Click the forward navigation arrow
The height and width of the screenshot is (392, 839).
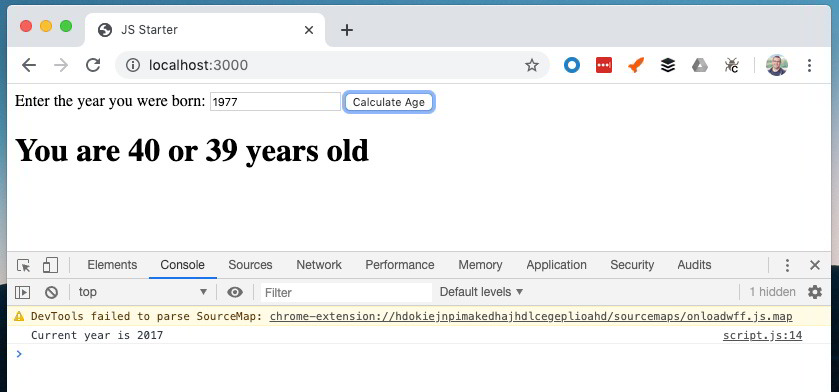point(61,65)
